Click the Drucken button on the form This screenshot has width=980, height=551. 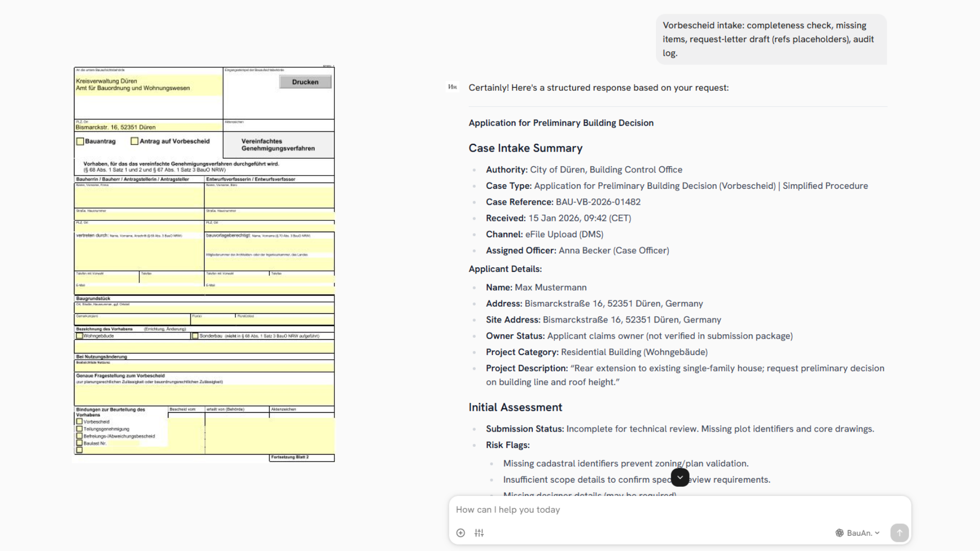(x=305, y=82)
